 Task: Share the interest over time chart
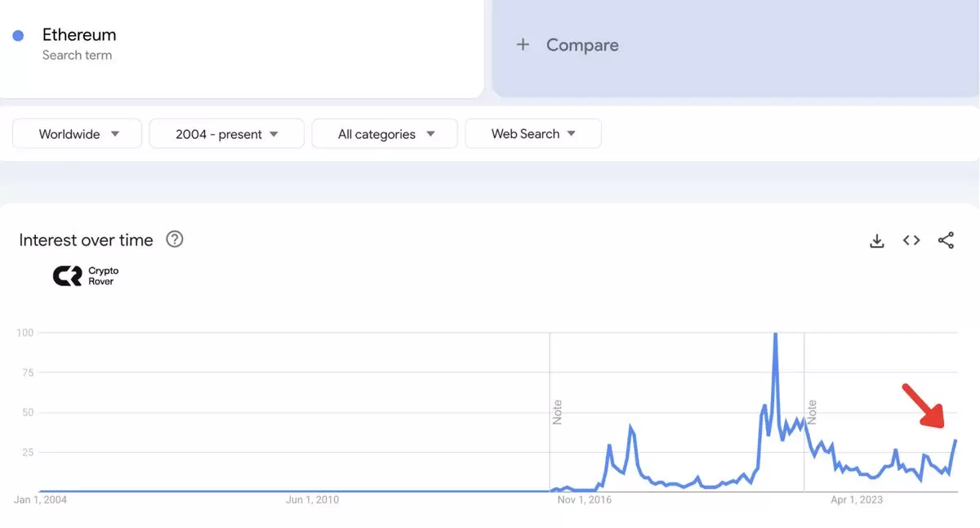pos(946,240)
